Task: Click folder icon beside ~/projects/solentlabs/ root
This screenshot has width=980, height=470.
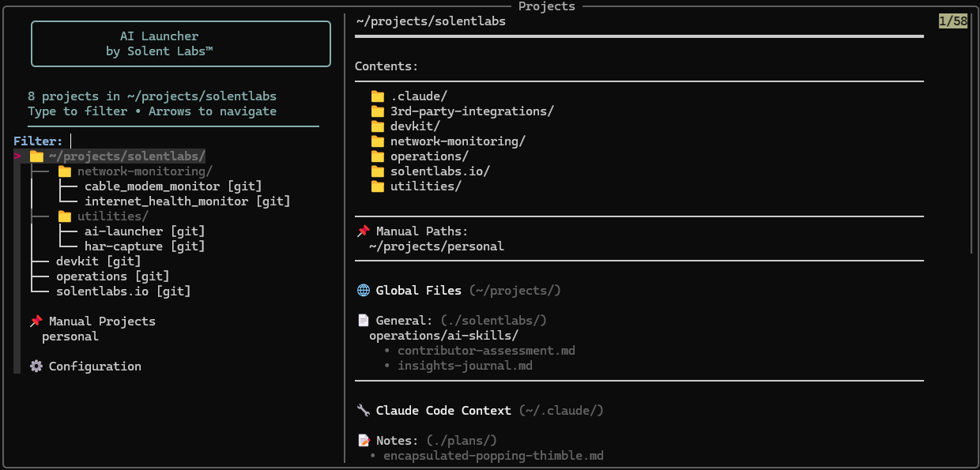Action: [x=36, y=156]
